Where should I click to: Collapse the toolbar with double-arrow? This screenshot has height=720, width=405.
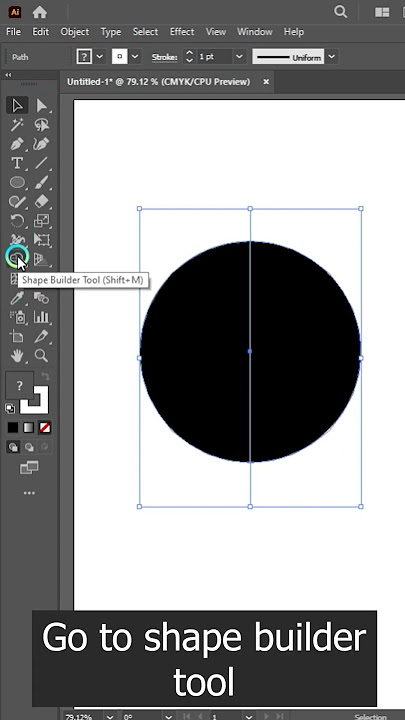pos(8,75)
